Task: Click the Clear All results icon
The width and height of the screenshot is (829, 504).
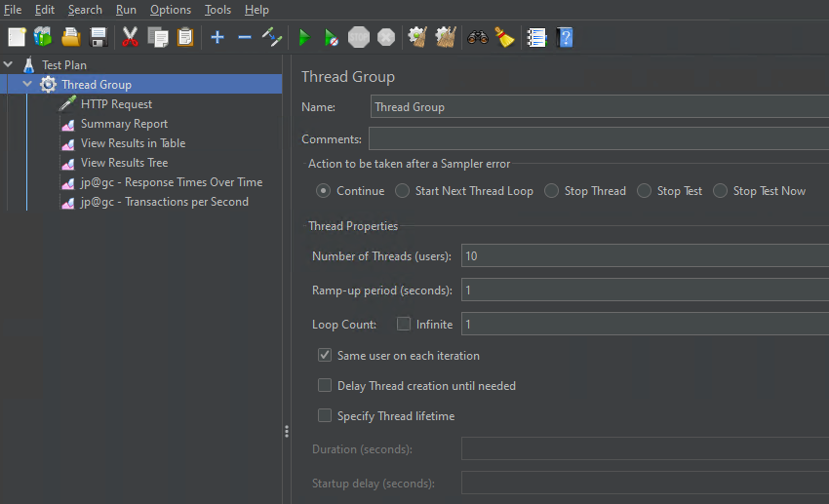Action: [445, 37]
